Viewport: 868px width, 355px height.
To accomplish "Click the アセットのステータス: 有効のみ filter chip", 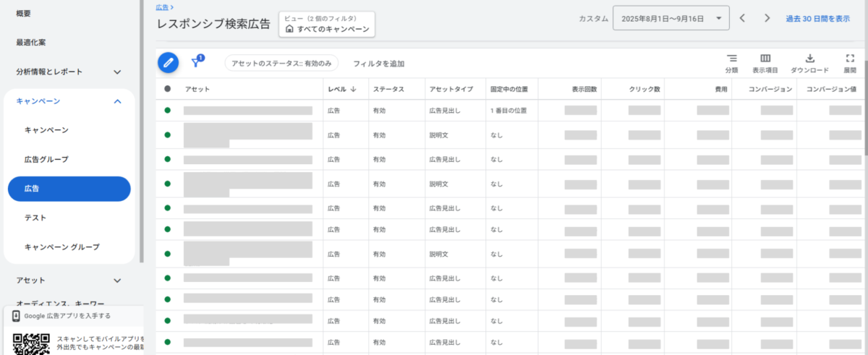I will (281, 64).
